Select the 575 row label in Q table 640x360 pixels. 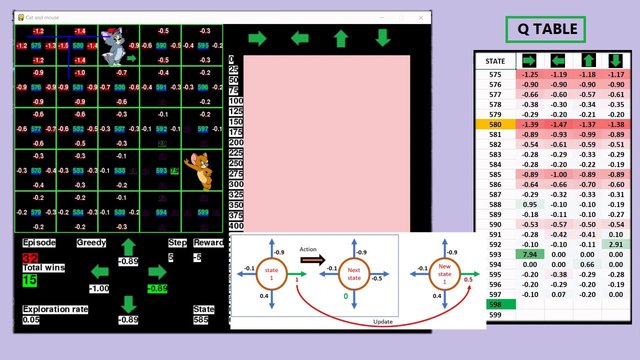click(x=495, y=75)
